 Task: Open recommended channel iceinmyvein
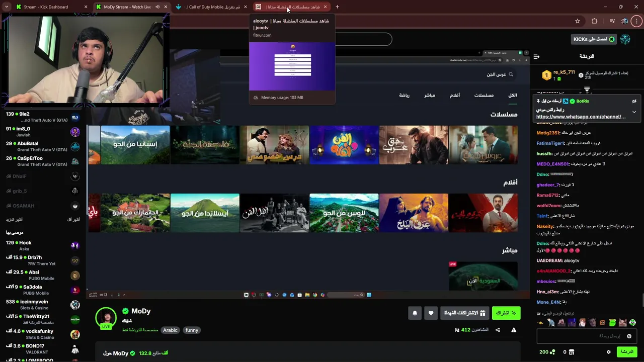point(43,305)
